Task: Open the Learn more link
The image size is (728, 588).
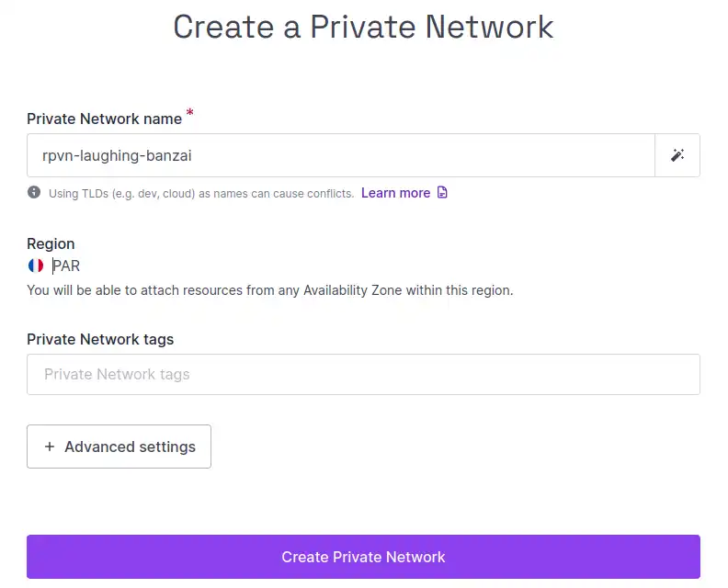Action: [x=395, y=193]
